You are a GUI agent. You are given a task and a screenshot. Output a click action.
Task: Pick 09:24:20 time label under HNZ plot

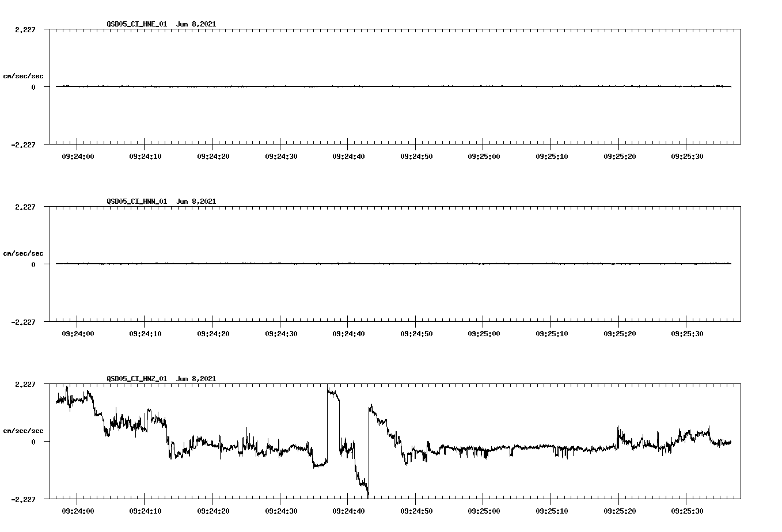point(213,511)
